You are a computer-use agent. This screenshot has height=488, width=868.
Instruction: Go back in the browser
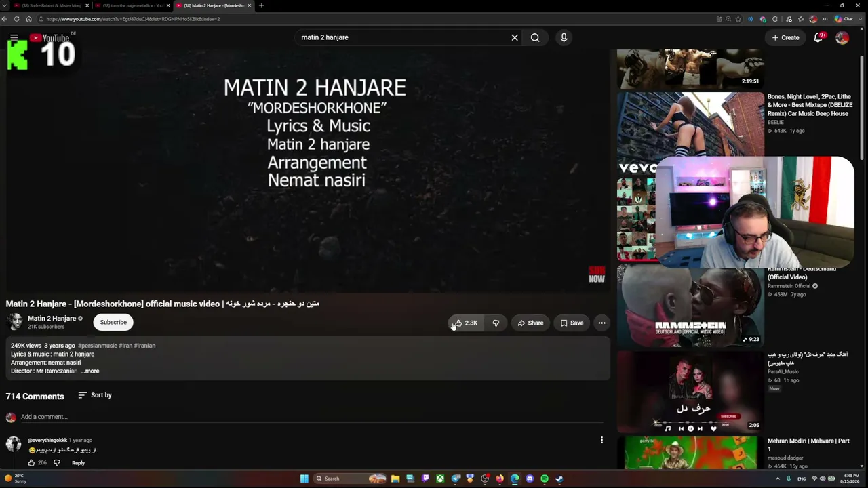pos(5,19)
